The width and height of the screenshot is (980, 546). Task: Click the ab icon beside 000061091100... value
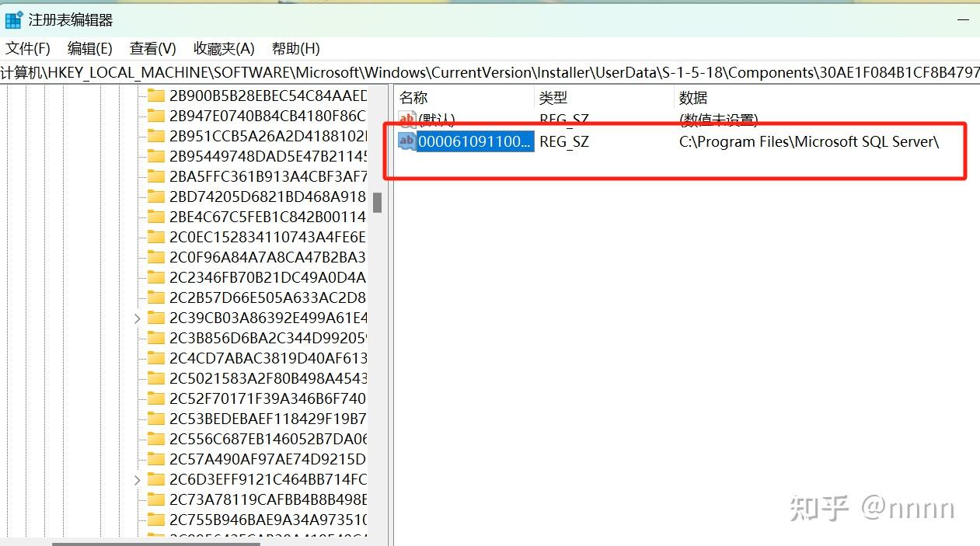pos(406,141)
